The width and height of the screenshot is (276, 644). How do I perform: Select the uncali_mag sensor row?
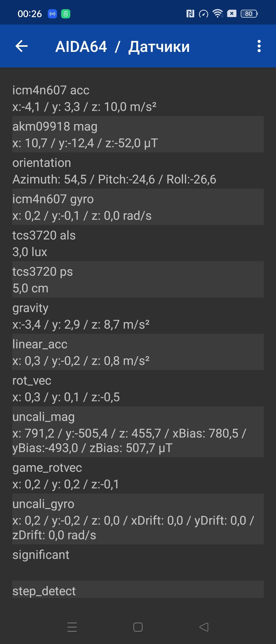(138, 432)
